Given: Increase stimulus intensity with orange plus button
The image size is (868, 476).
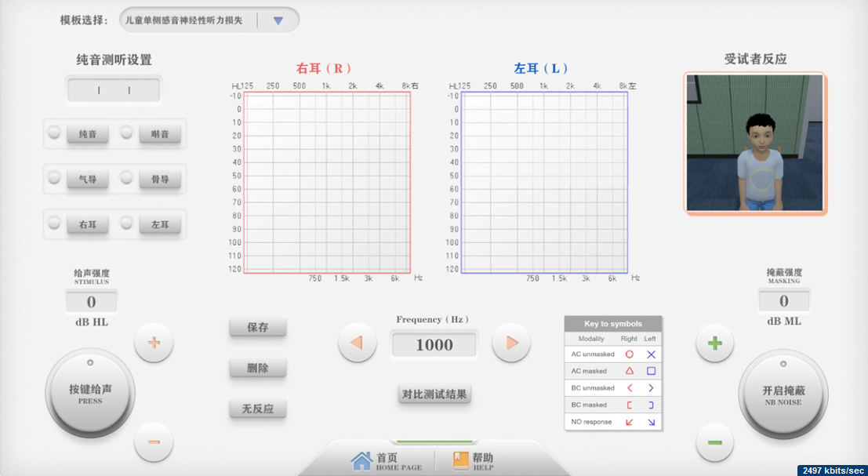Looking at the screenshot, I should click(x=154, y=343).
